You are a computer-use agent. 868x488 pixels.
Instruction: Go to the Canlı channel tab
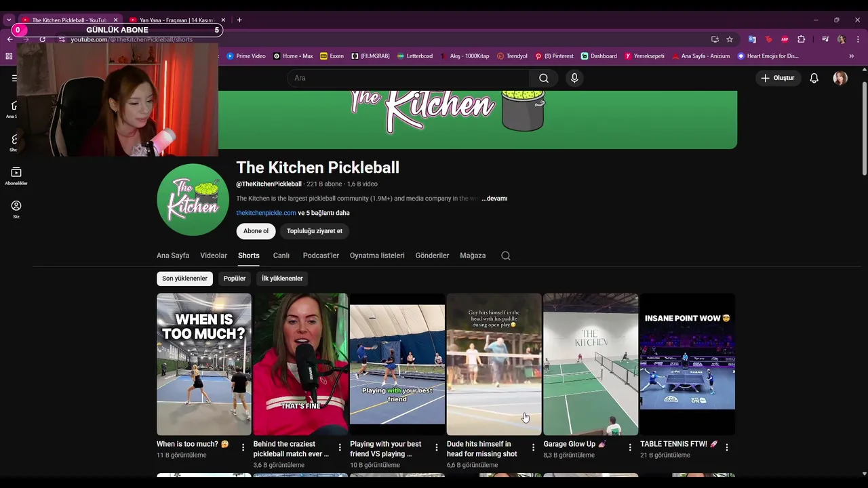coord(281,256)
